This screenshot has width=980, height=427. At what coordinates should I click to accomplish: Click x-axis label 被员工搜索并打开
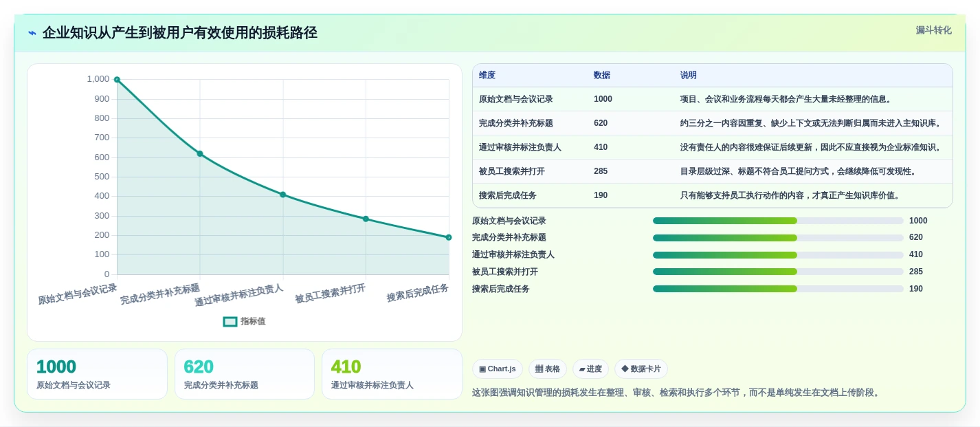[x=331, y=294]
